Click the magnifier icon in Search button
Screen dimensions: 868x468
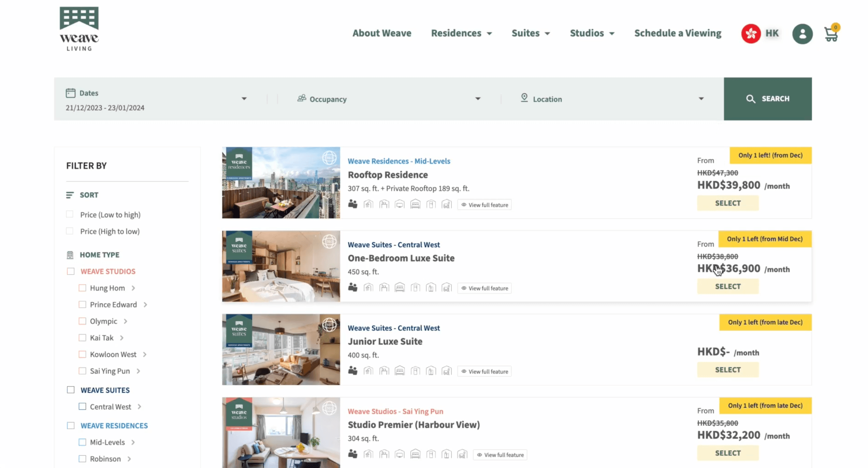point(750,99)
